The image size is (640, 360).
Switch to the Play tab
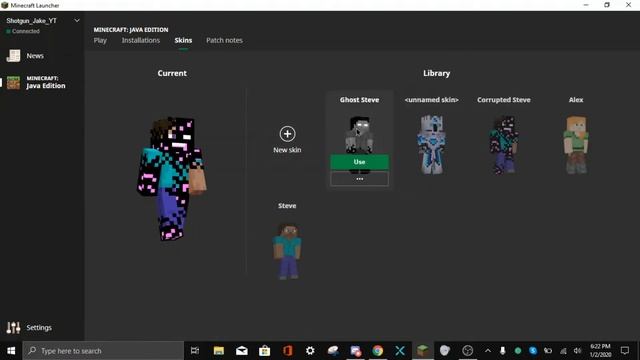[100, 40]
